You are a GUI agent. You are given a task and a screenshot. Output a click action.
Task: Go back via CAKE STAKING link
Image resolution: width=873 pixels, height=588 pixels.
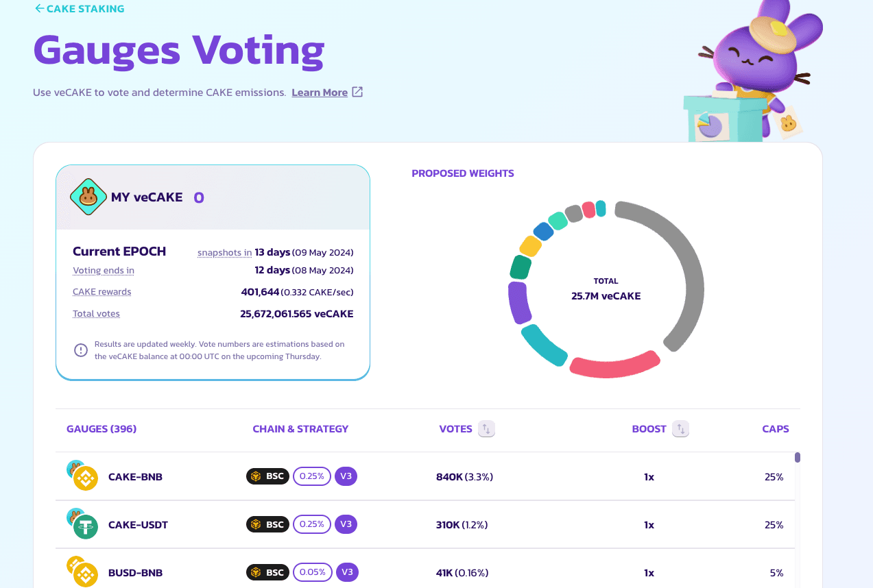pyautogui.click(x=85, y=9)
